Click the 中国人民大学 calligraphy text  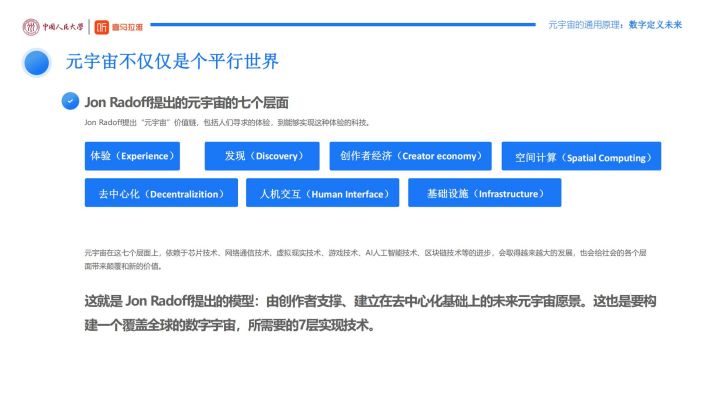63,27
